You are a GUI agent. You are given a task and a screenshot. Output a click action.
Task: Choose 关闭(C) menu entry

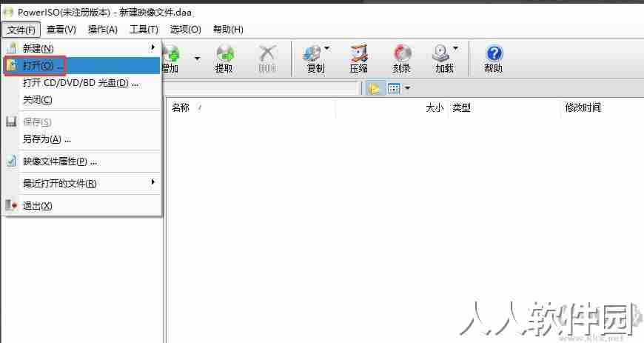82,100
